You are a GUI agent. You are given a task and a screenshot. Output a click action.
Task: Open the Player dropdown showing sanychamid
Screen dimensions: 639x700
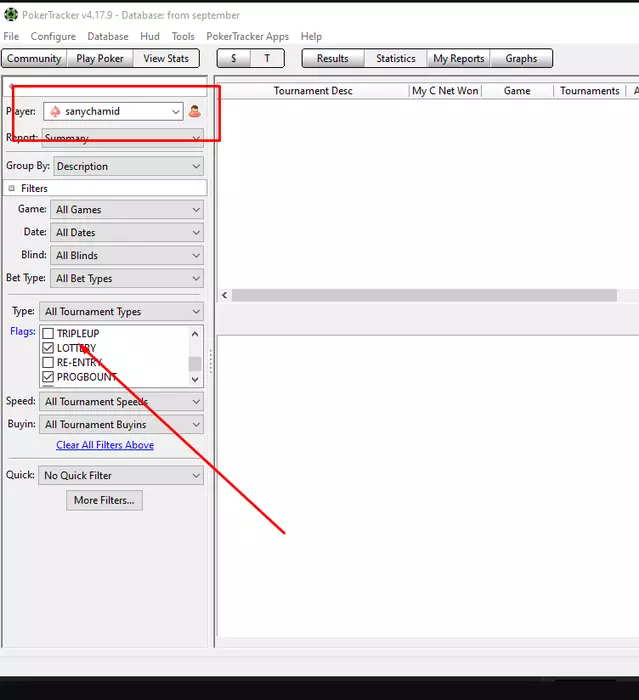point(113,111)
